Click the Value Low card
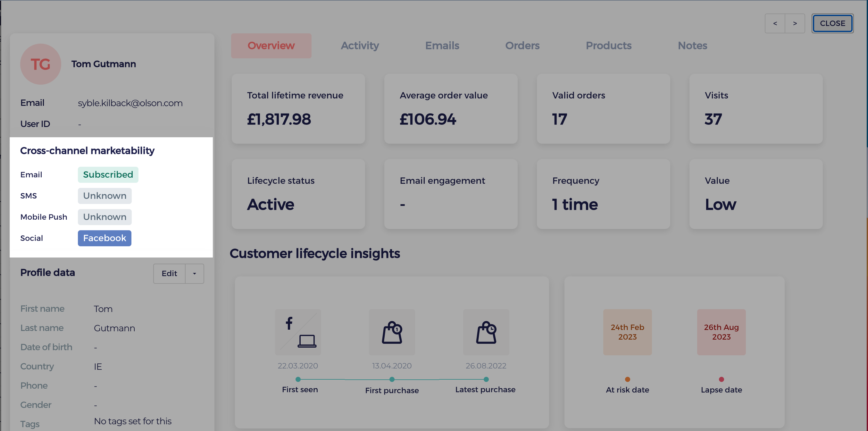The image size is (868, 431). point(756,194)
